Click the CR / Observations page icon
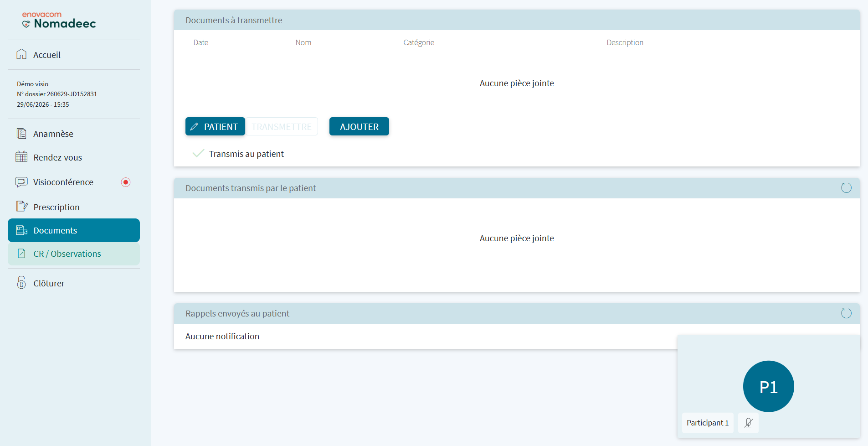Viewport: 868px width, 446px height. coord(21,253)
